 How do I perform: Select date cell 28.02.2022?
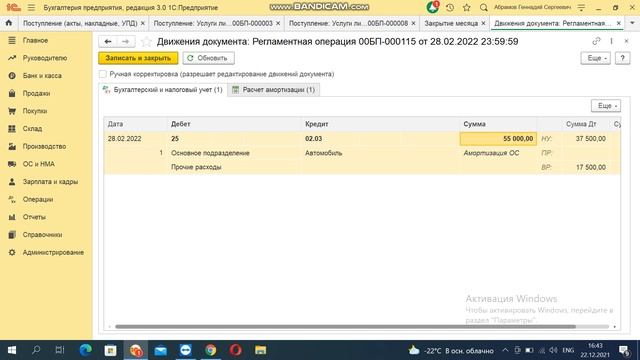[136, 139]
